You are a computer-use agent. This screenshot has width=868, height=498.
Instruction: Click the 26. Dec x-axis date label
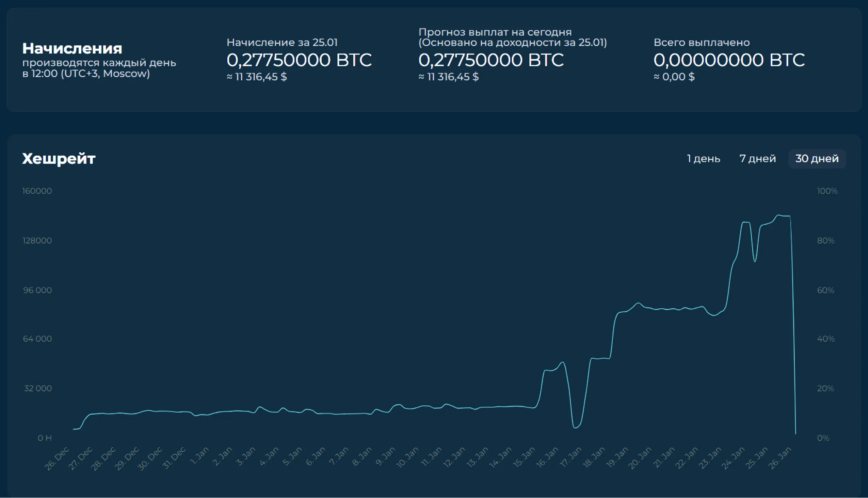tap(58, 458)
